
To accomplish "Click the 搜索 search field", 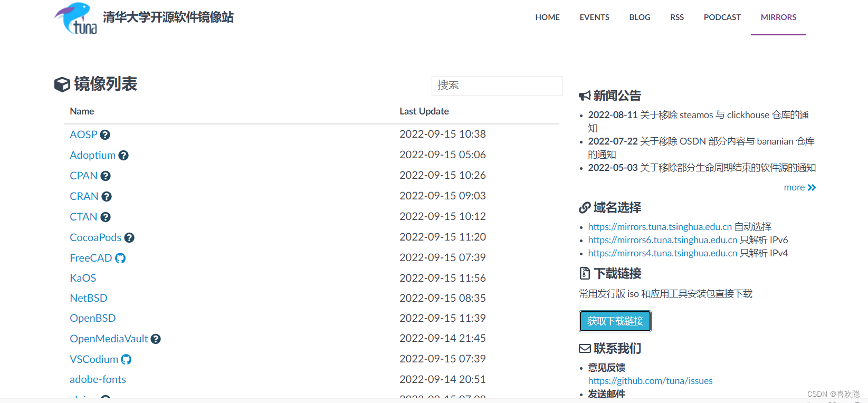I will click(x=497, y=85).
